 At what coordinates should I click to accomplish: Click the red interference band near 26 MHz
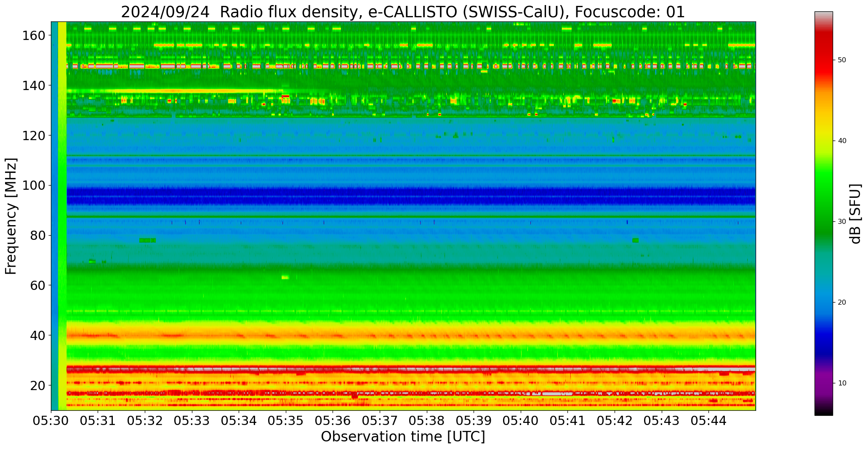click(411, 369)
